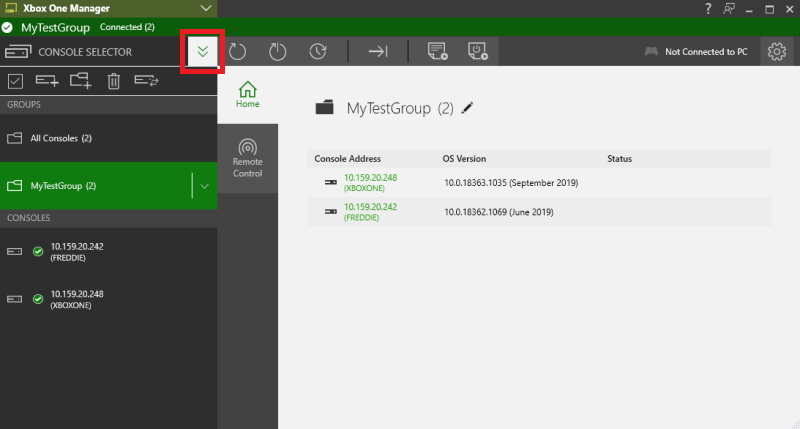Toggle green check for XBOXONE console
Viewport: 800px width, 429px height.
pos(38,299)
